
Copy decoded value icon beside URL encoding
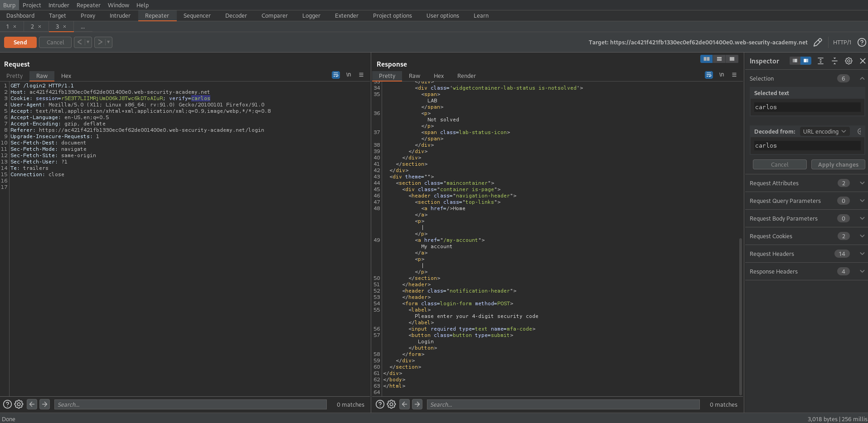click(x=859, y=131)
